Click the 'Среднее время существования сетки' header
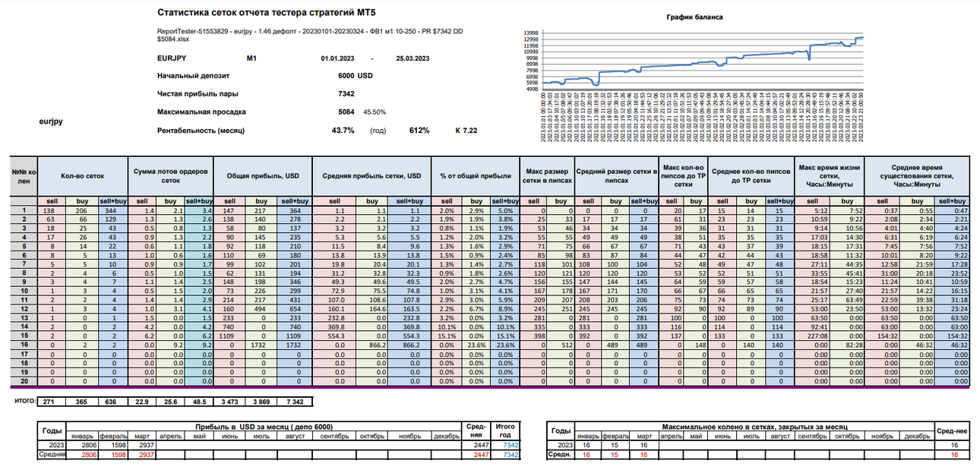Viewport: 980px width, 470px height. coord(918,175)
